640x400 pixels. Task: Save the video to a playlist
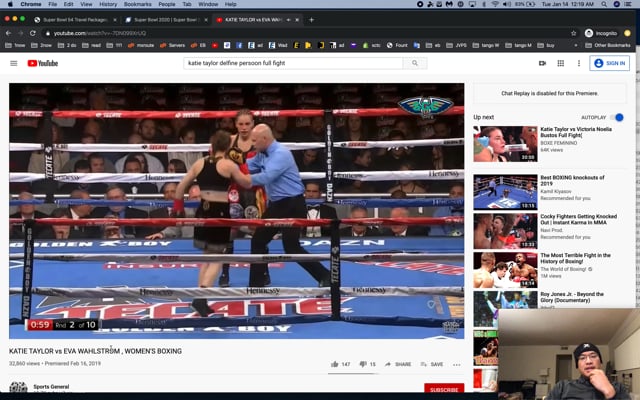(x=432, y=364)
